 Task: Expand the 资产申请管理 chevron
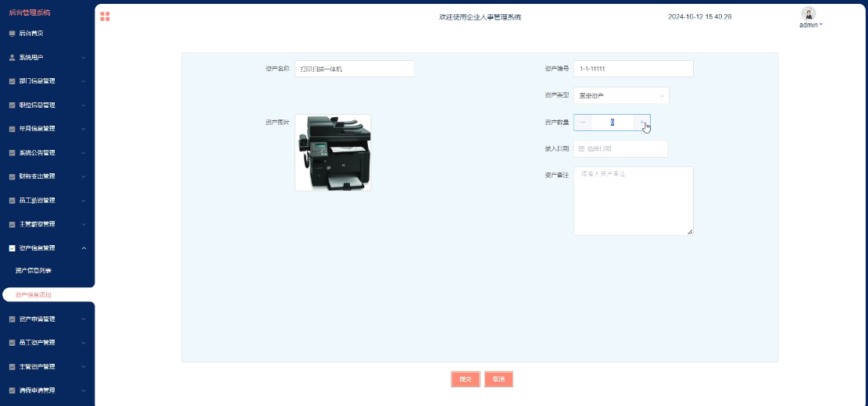pos(84,319)
